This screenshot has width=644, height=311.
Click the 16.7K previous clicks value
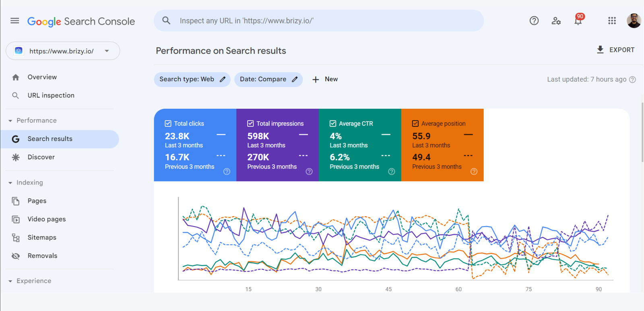(x=177, y=157)
